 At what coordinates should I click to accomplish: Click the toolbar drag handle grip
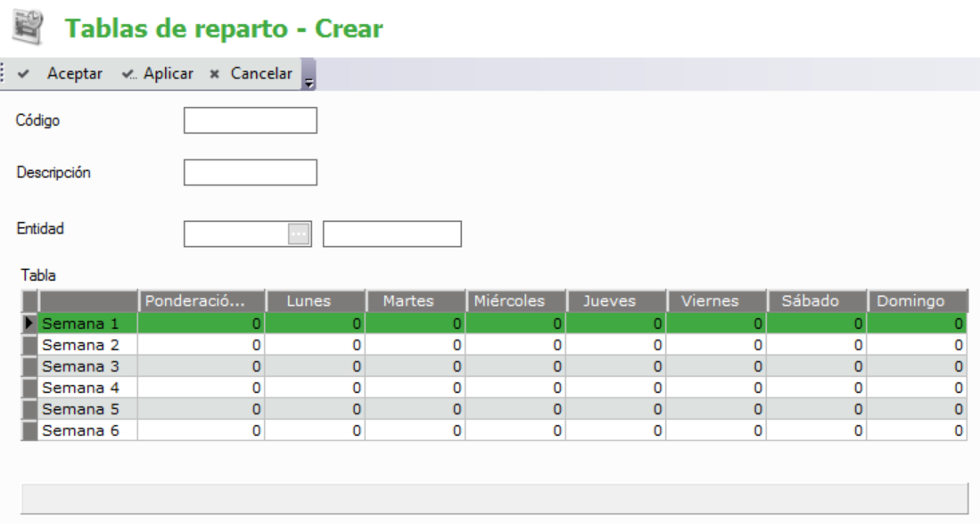tap(4, 74)
